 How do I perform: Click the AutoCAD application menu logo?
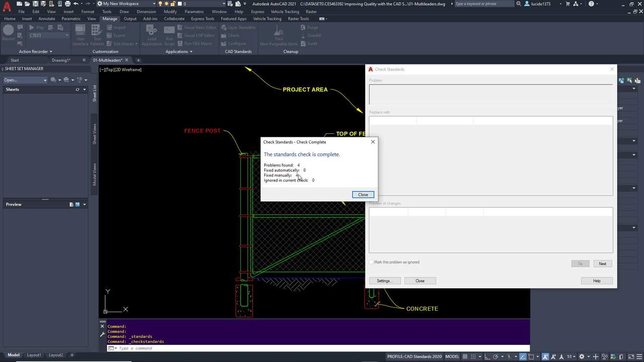pos(7,7)
